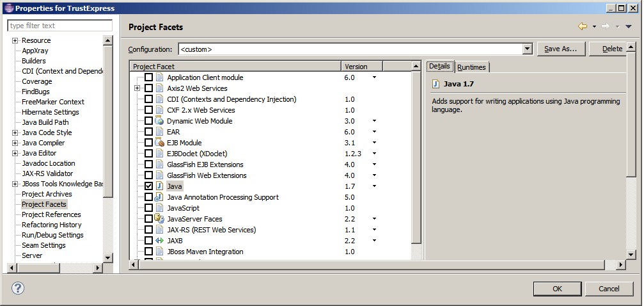This screenshot has height=306, width=644.
Task: Click the left tree scroll right arrow
Action: [x=98, y=268]
